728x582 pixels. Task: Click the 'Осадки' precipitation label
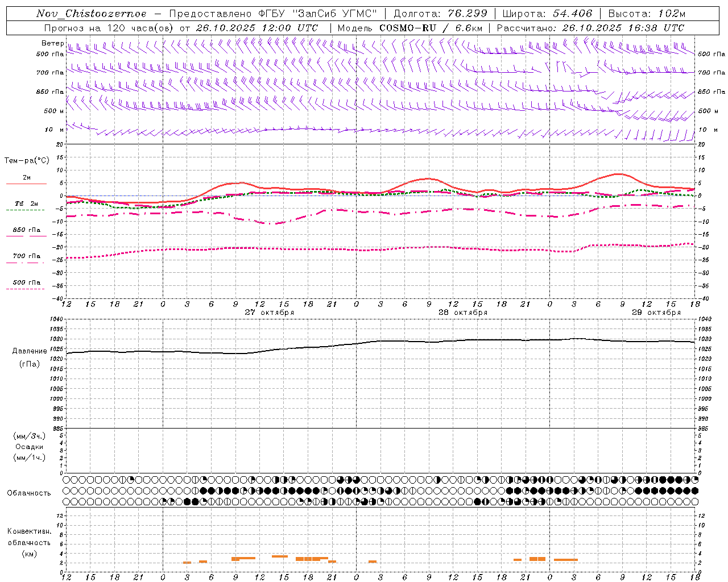click(x=30, y=447)
